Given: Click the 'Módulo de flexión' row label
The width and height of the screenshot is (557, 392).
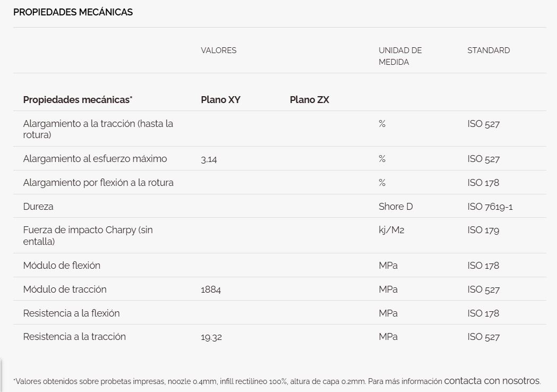Looking at the screenshot, I should [x=62, y=266].
